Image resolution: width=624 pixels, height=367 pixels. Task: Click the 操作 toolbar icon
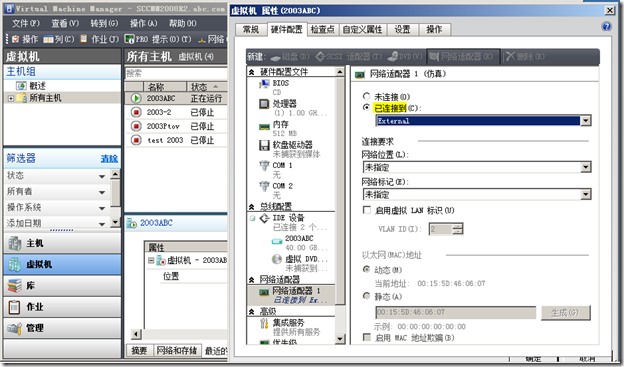(16, 39)
